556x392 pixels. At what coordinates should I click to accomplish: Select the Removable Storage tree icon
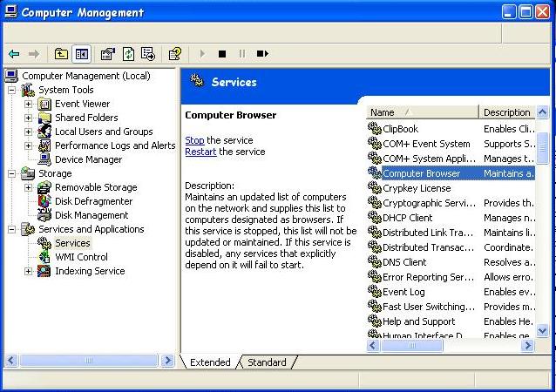44,187
